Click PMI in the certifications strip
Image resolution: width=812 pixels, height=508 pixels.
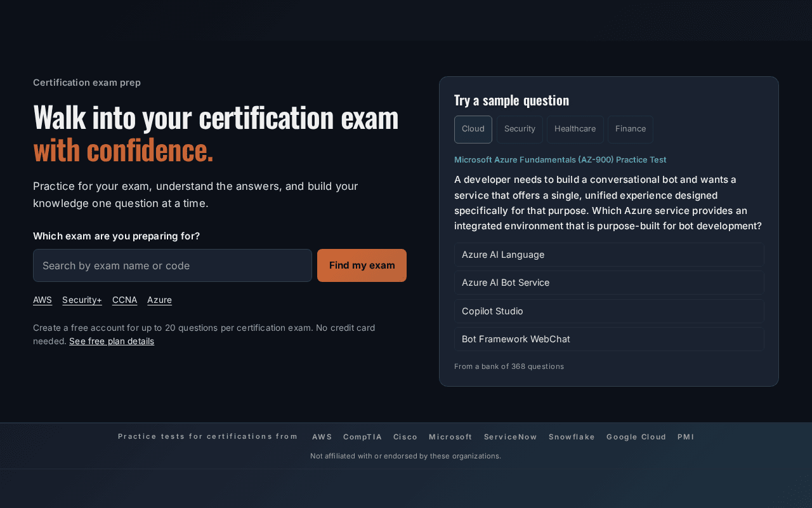click(686, 437)
